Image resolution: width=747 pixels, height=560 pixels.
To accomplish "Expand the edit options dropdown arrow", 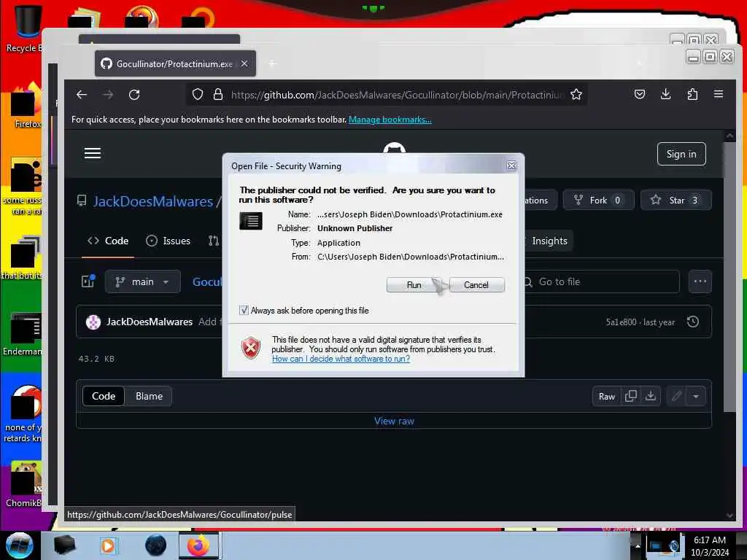I will pos(696,396).
